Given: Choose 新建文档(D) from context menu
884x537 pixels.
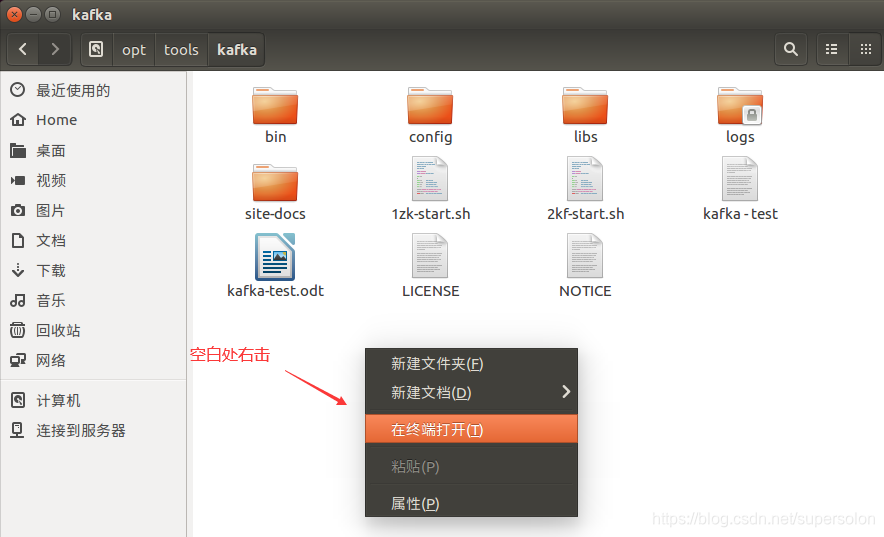Looking at the screenshot, I should click(471, 393).
